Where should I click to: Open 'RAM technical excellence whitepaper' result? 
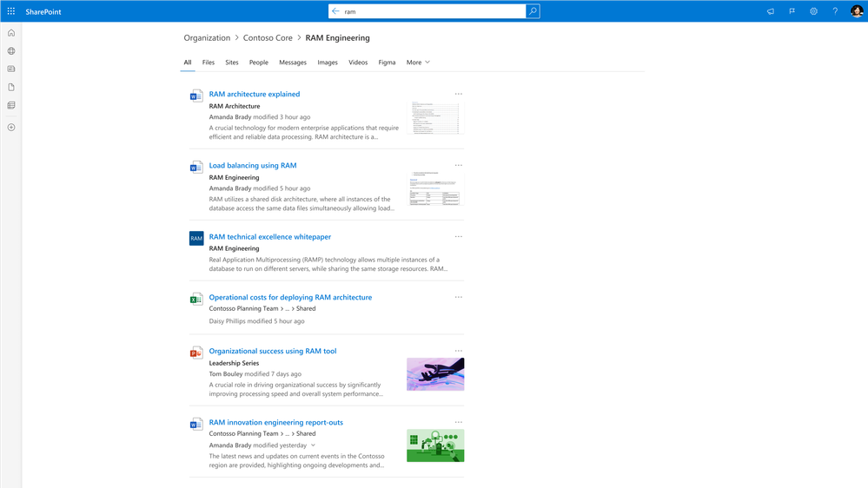click(270, 237)
